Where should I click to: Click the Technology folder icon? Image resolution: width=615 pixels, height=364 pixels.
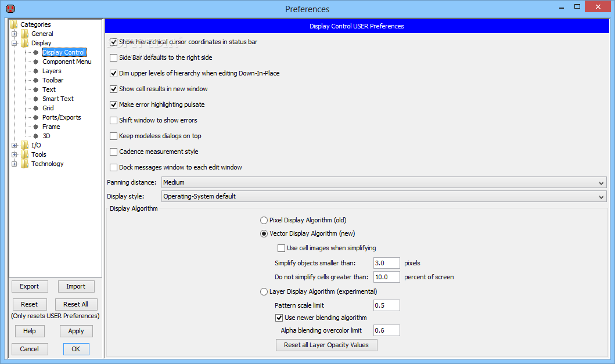pyautogui.click(x=25, y=164)
